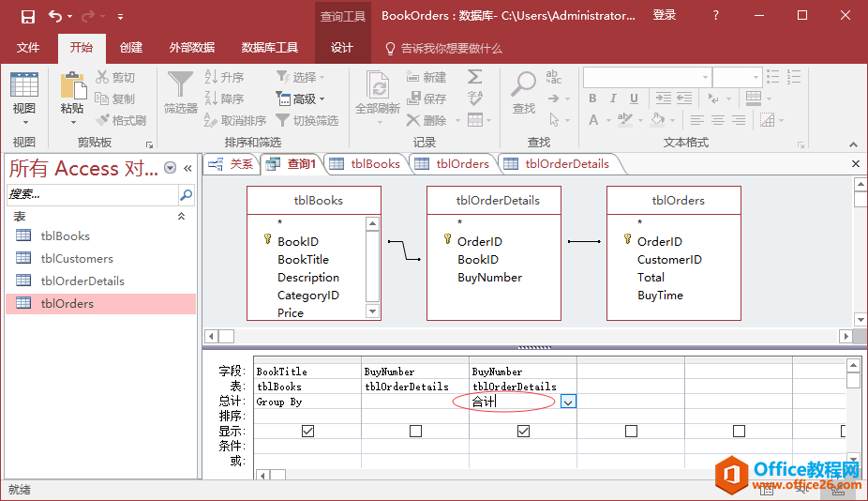868x501 pixels.
Task: Switch to the 创建 (Create) ribbon tab
Action: tap(131, 48)
